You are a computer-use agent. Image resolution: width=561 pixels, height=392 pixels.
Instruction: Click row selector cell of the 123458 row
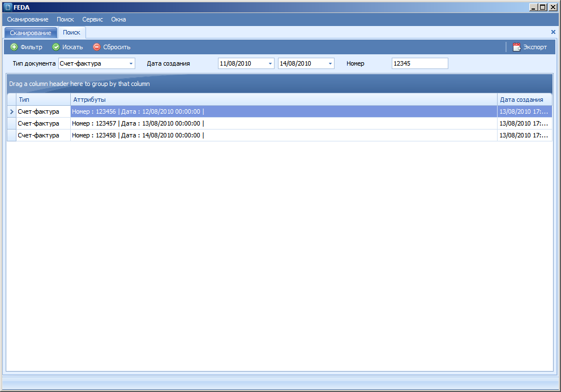coord(11,135)
